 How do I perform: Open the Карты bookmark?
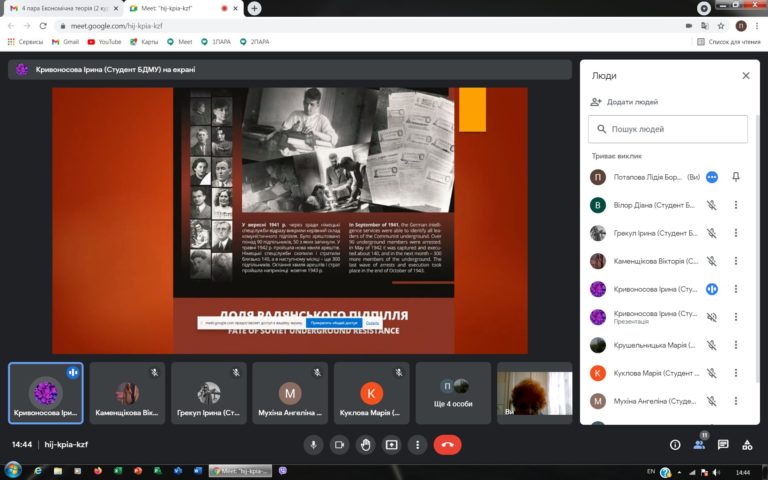(x=144, y=42)
